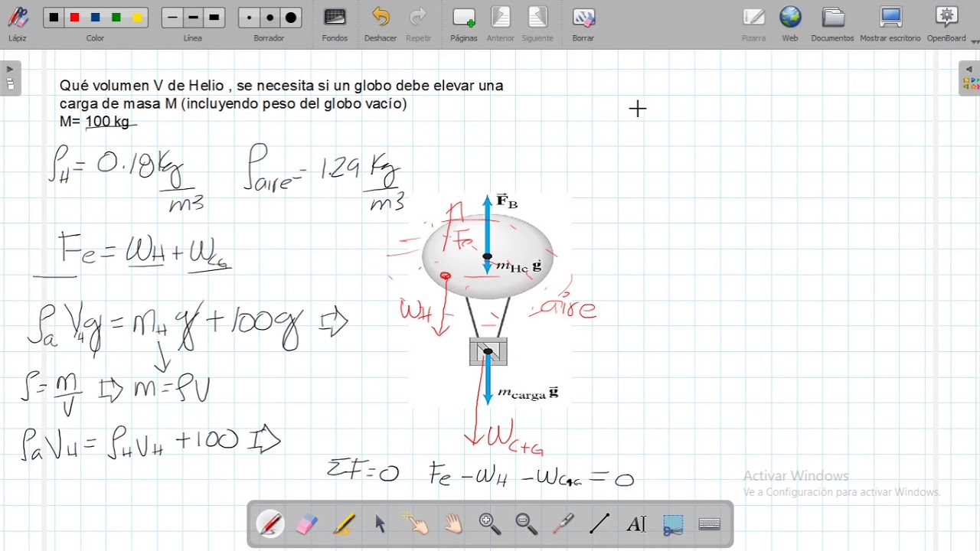The height and width of the screenshot is (551, 980).
Task: Pick the blue pen color
Action: click(x=95, y=18)
